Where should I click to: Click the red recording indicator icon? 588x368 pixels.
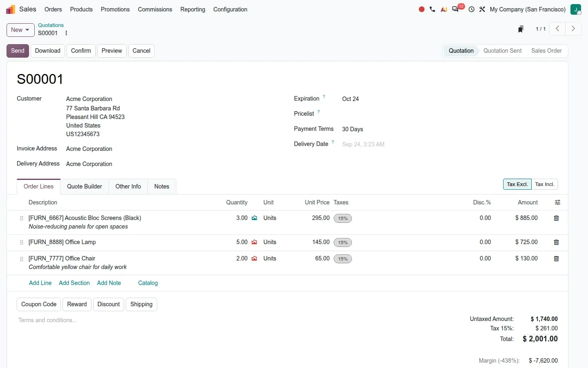point(421,9)
